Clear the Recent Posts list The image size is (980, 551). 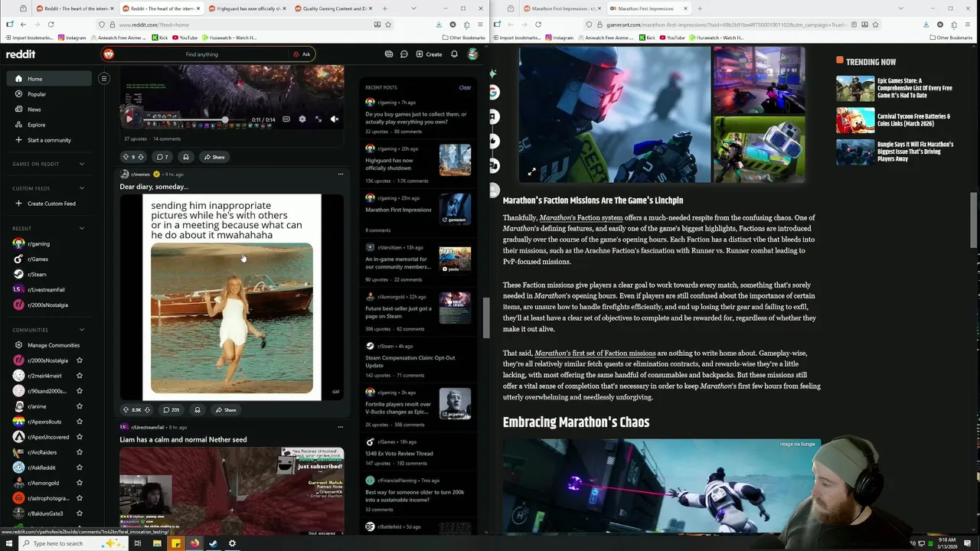[465, 87]
